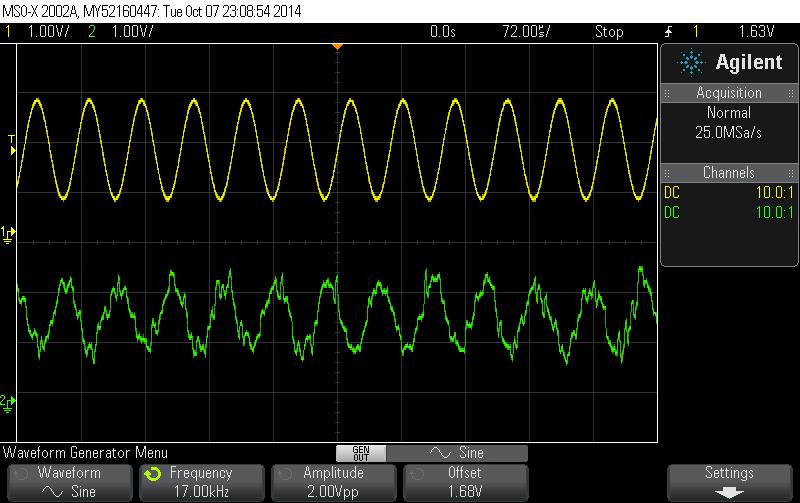Click the grip dots left of Channels
The image size is (800, 503).
click(667, 173)
